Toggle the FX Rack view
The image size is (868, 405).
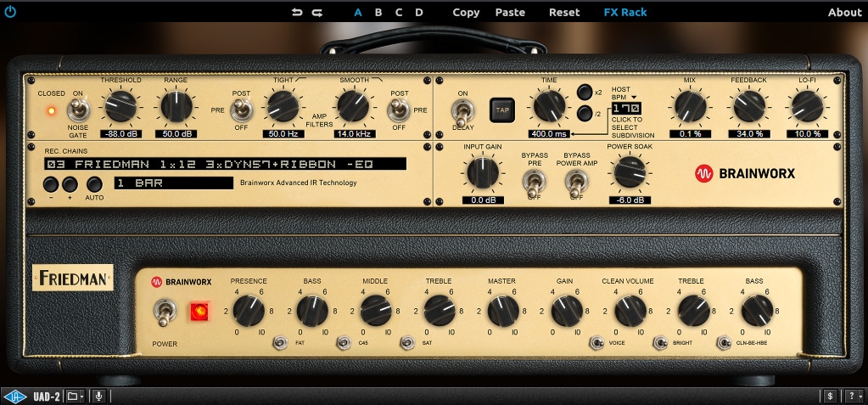625,12
